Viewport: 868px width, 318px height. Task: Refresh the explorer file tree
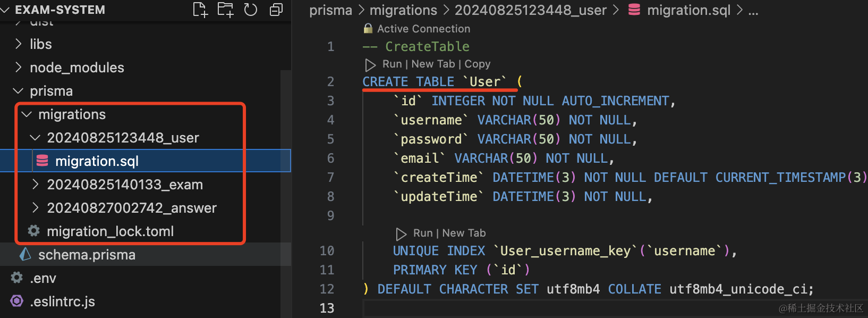pos(251,10)
